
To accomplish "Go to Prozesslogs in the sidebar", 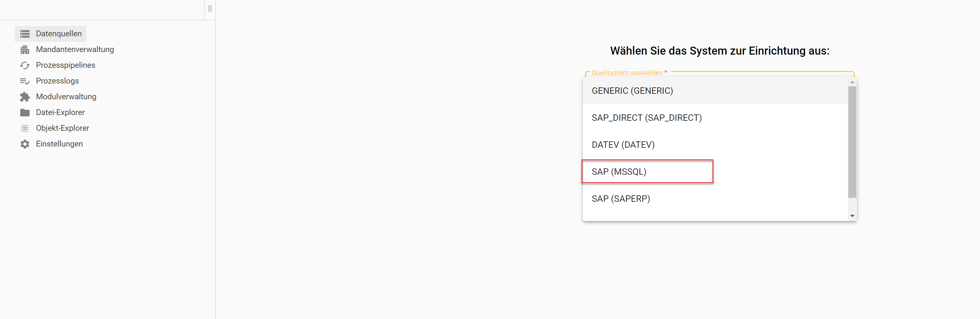I will [x=57, y=81].
